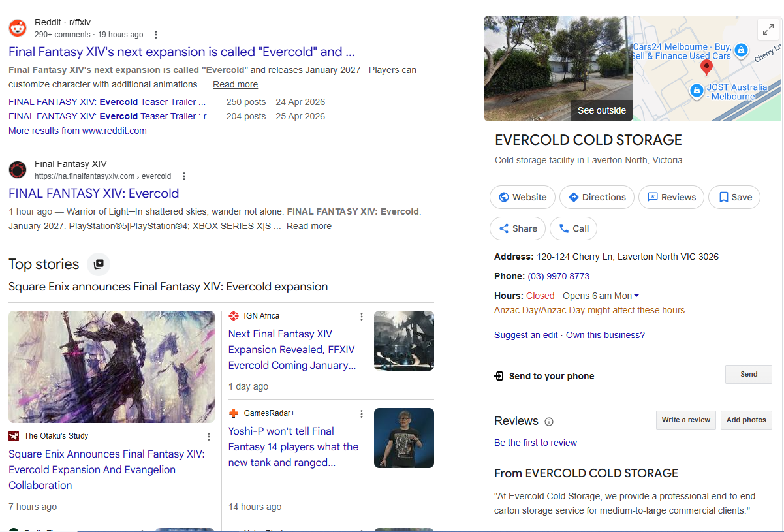
Task: Open The Otaku's Study story large image
Action: click(x=112, y=367)
